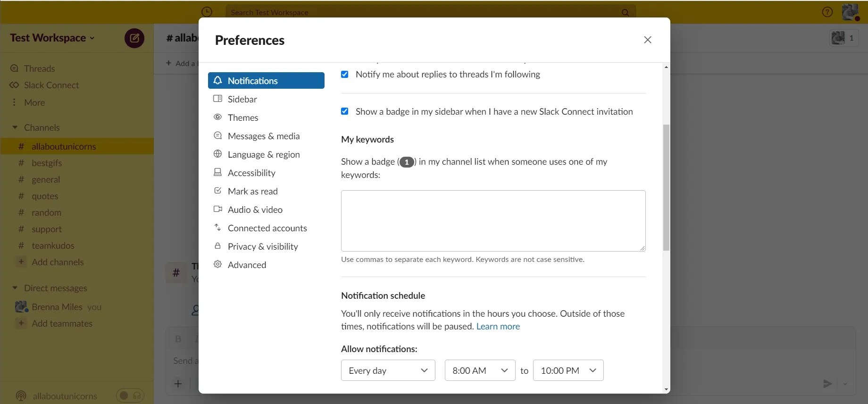This screenshot has height=404, width=868.
Task: Open the 10:00 PM end time dropdown
Action: tap(568, 370)
